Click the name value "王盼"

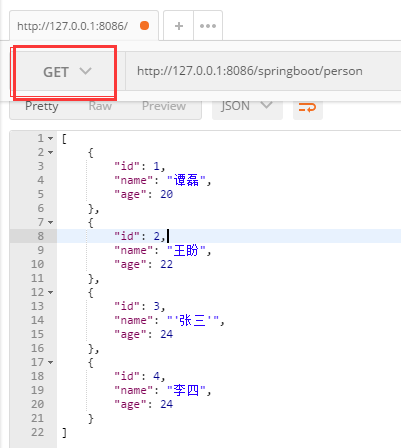point(186,250)
